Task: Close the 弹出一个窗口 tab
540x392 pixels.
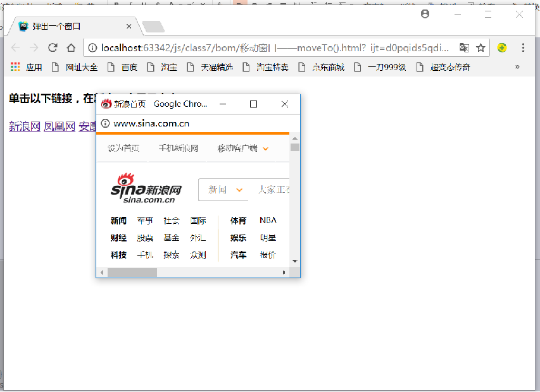Action: pos(129,27)
